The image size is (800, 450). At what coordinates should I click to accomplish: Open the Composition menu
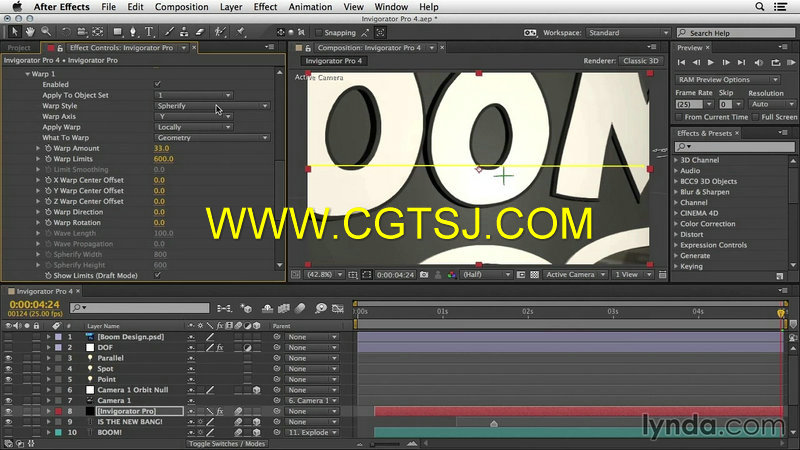(182, 7)
